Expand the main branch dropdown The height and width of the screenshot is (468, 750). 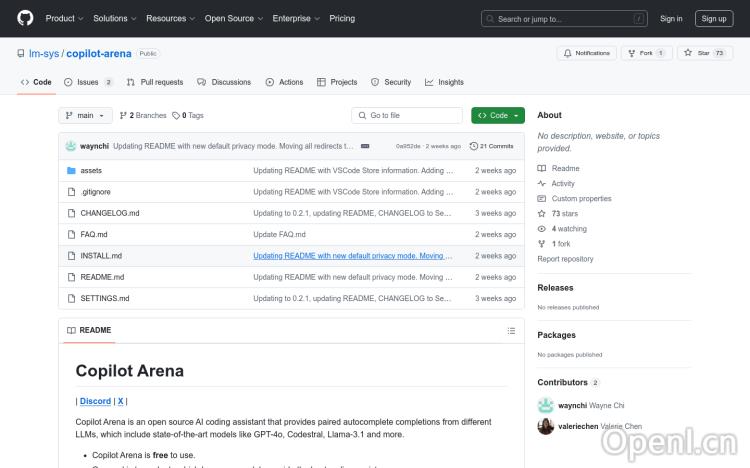(x=86, y=116)
